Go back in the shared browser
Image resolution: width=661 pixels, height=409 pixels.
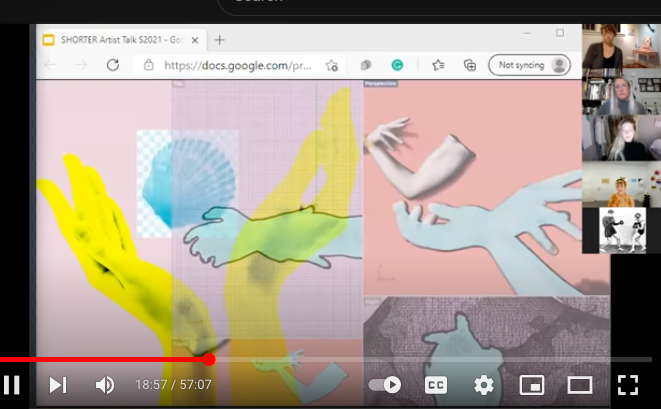click(x=50, y=65)
